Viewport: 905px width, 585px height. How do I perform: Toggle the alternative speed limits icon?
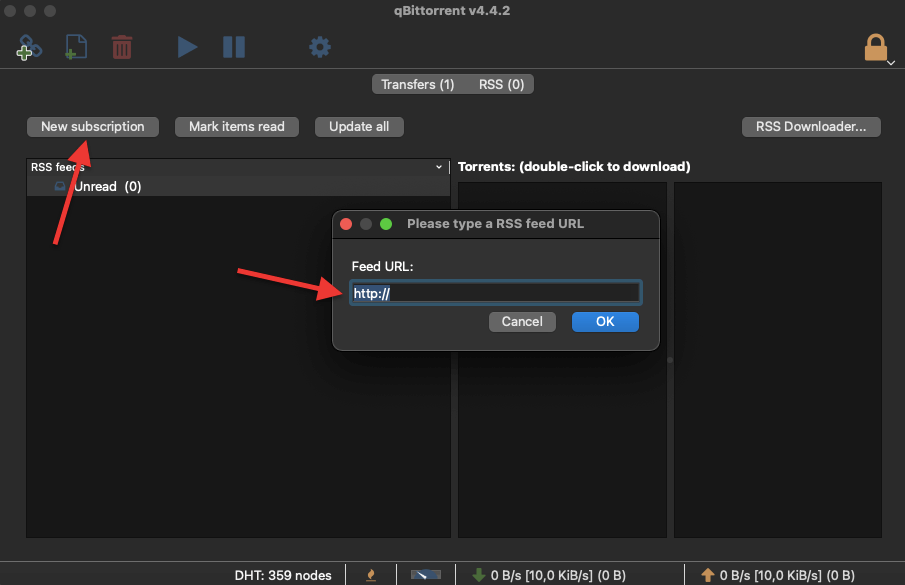click(x=426, y=575)
